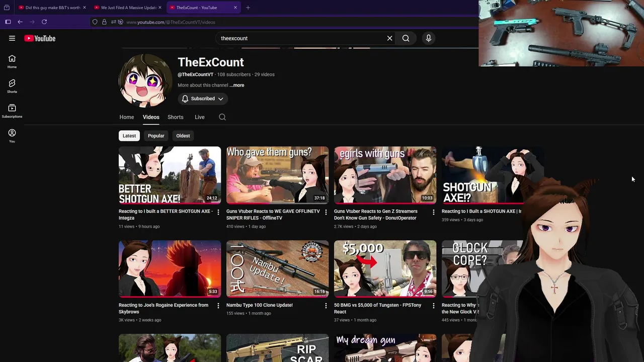Search within the channel using the tab magnifier
This screenshot has width=644, height=362.
222,117
